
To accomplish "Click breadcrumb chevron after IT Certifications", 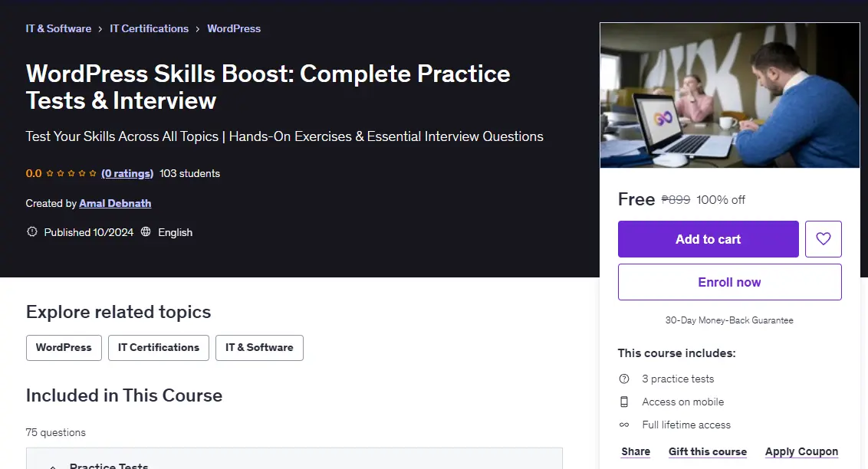I will pos(198,29).
